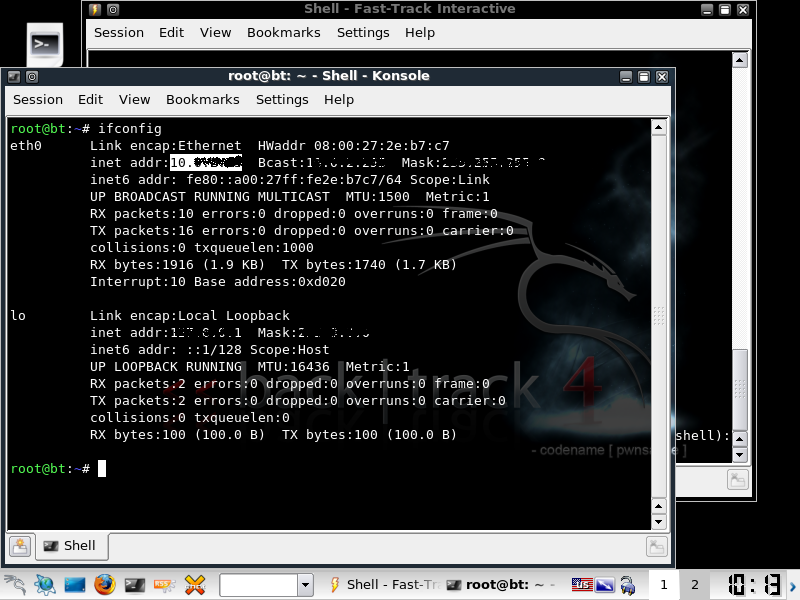Open Edit menu in Fast-Track window
This screenshot has width=800, height=600.
click(171, 33)
